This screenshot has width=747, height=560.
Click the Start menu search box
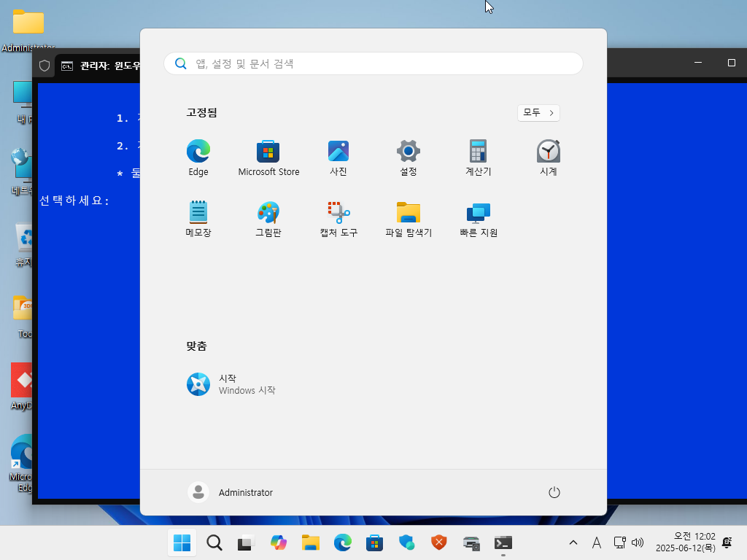[x=373, y=63]
